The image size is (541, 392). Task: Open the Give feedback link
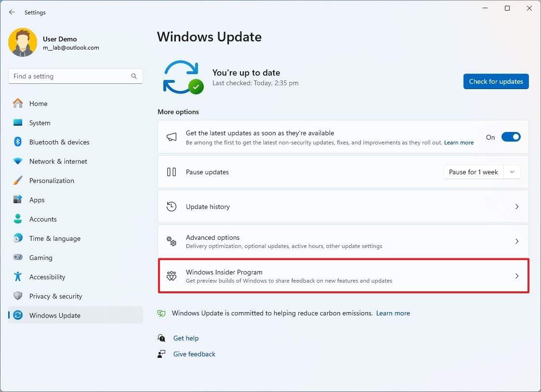194,354
